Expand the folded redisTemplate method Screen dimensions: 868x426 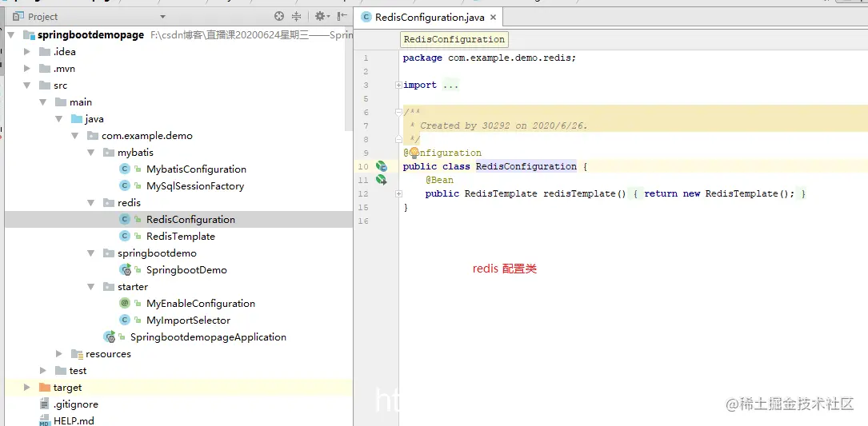[x=398, y=193]
